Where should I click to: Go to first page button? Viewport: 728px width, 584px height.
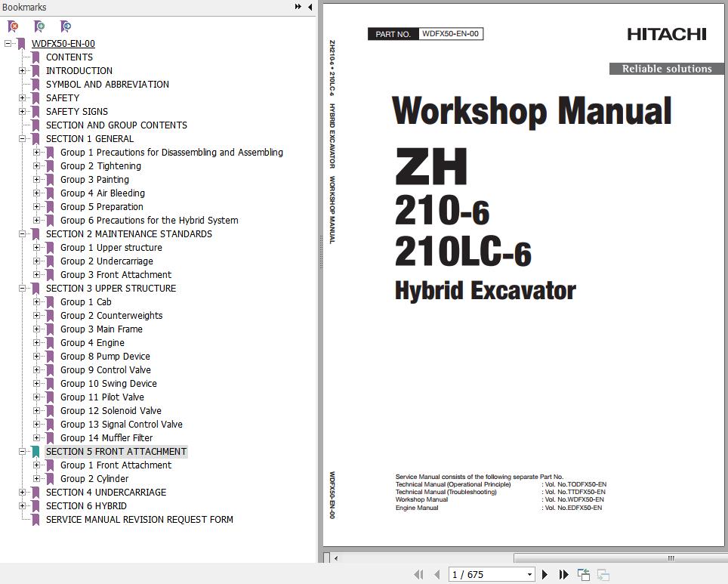(x=418, y=575)
